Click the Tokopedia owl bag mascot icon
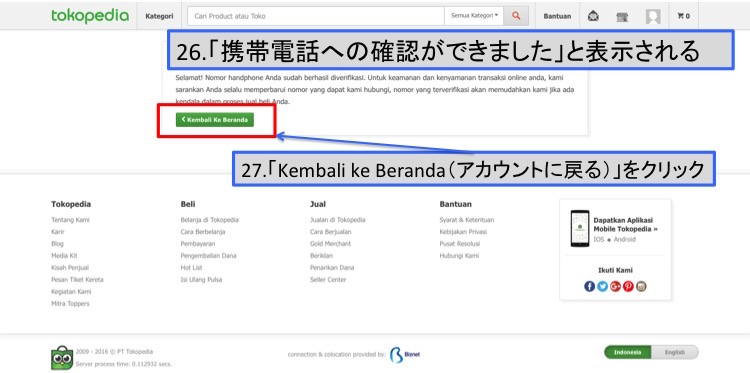 (61, 358)
